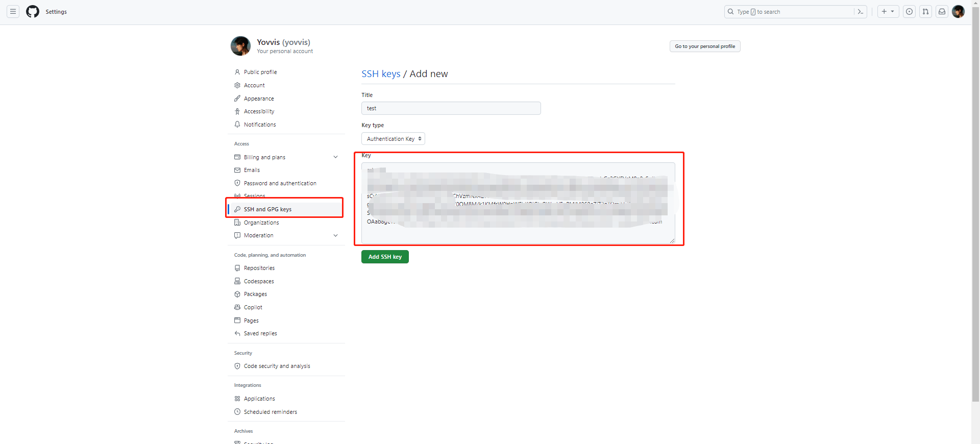Open Password and authentication settings

point(280,183)
